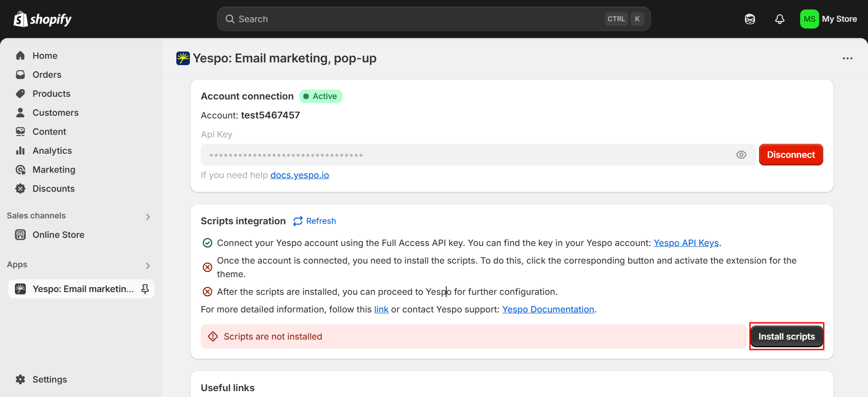Image resolution: width=868 pixels, height=397 pixels.
Task: Click the red Disconnect button
Action: pos(791,155)
